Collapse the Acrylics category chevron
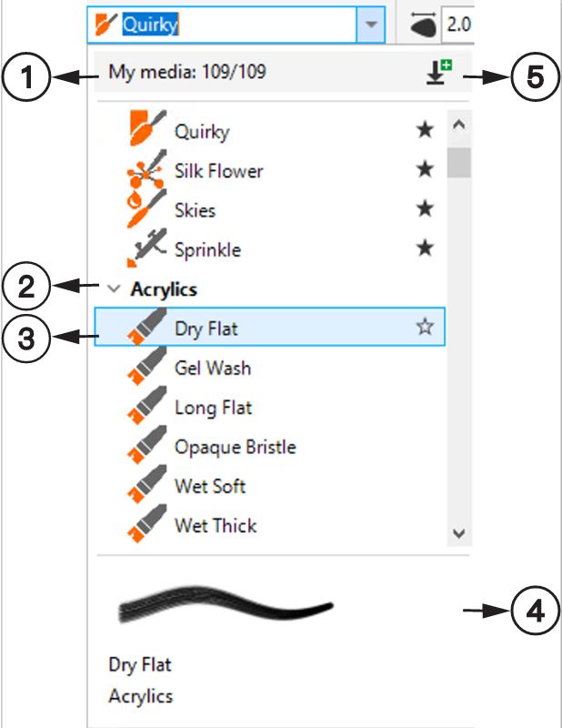The image size is (562, 728). (x=114, y=288)
